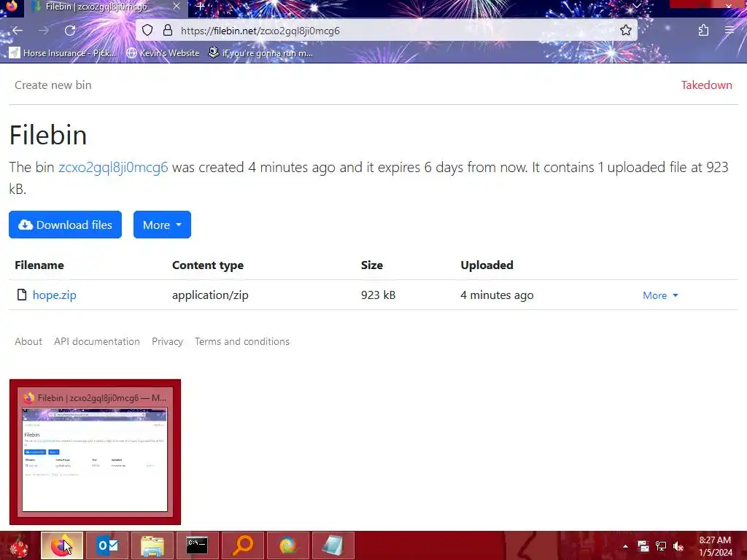
Task: Close the Filebin browser tab
Action: [177, 7]
